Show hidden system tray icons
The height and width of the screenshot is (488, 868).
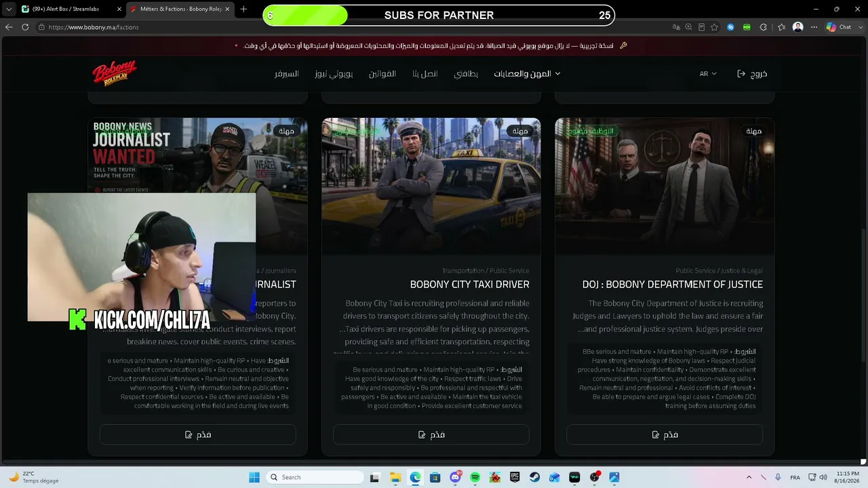click(749, 477)
